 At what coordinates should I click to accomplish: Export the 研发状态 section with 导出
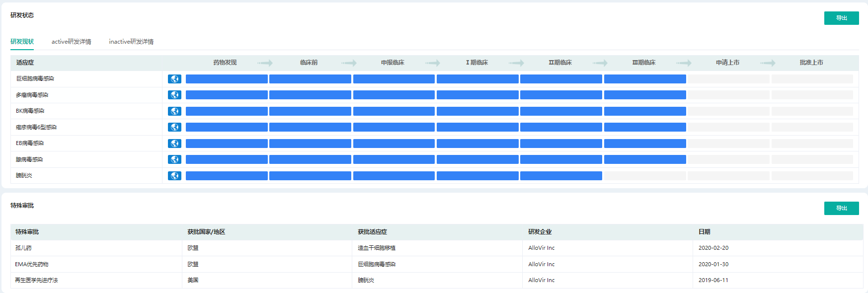[x=841, y=18]
